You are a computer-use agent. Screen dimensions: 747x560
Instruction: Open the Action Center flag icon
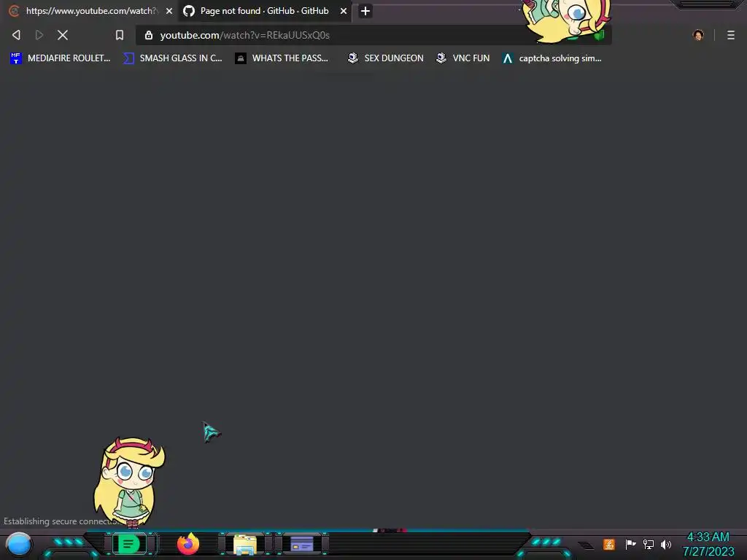tap(631, 544)
